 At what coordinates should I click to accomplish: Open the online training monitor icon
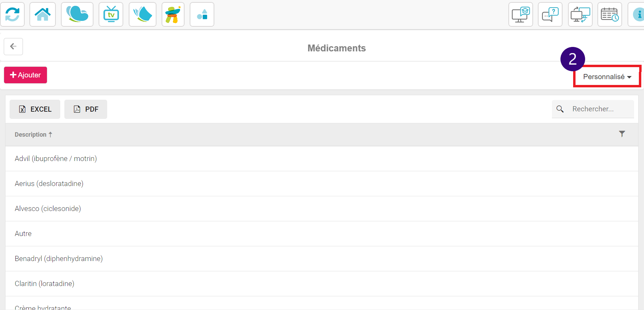click(x=520, y=14)
